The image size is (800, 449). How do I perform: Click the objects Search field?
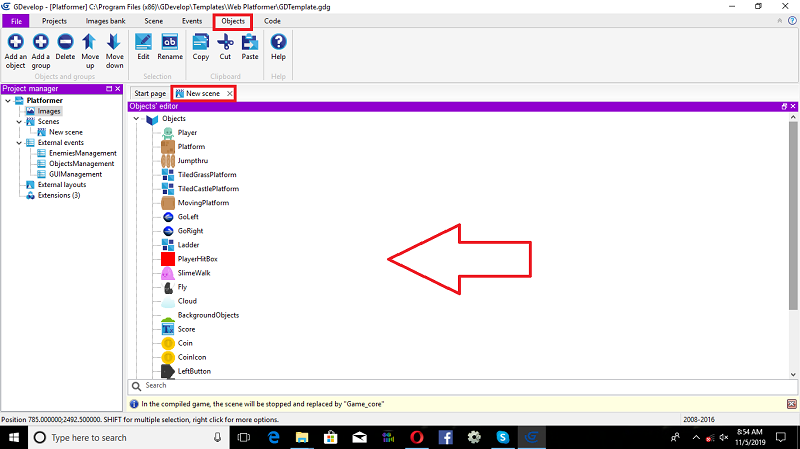pos(462,386)
